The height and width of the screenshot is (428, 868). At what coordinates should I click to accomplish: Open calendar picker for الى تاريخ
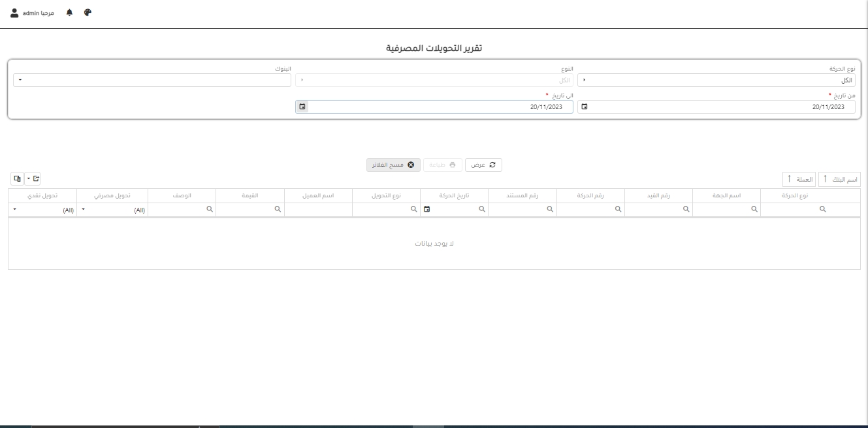pyautogui.click(x=302, y=107)
